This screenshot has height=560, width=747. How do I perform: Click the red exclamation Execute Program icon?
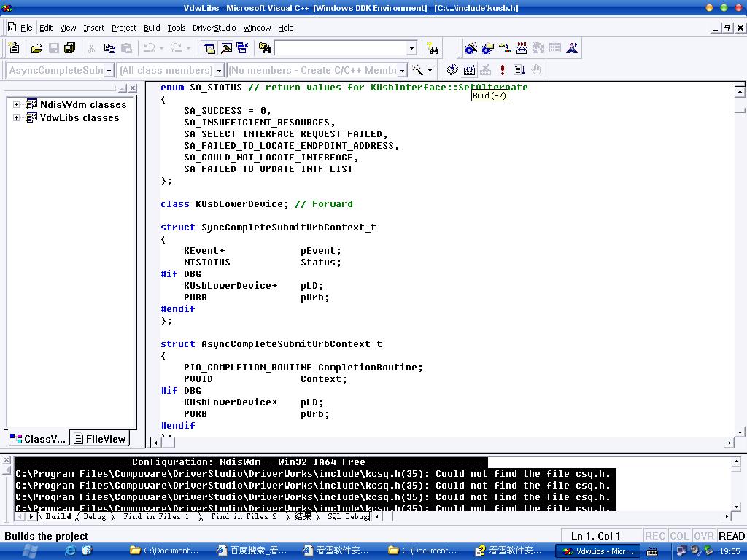(503, 70)
